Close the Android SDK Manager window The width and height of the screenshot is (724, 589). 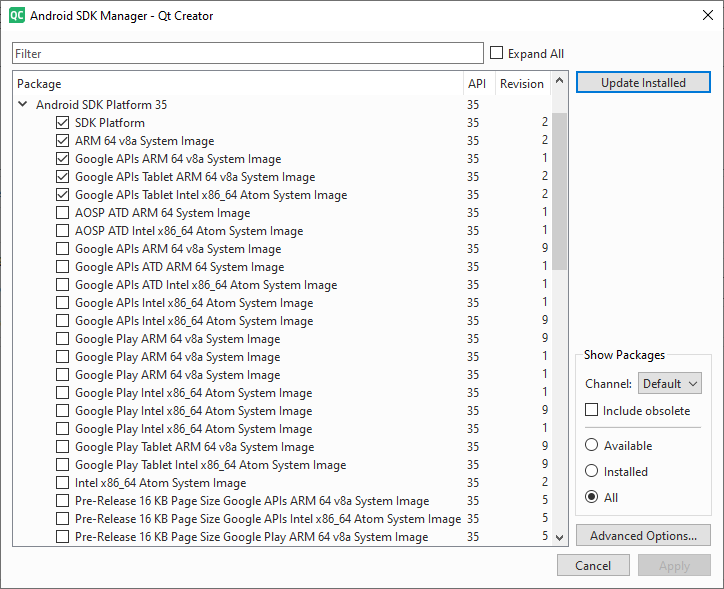700,16
